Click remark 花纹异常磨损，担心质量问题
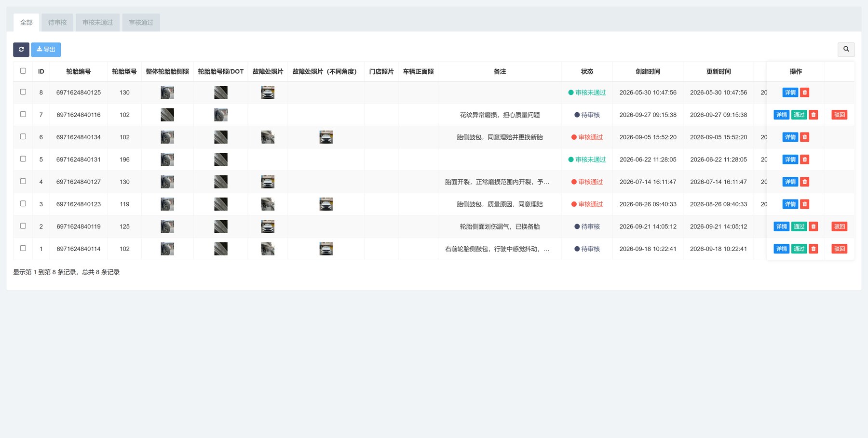The height and width of the screenshot is (438, 868). (500, 115)
